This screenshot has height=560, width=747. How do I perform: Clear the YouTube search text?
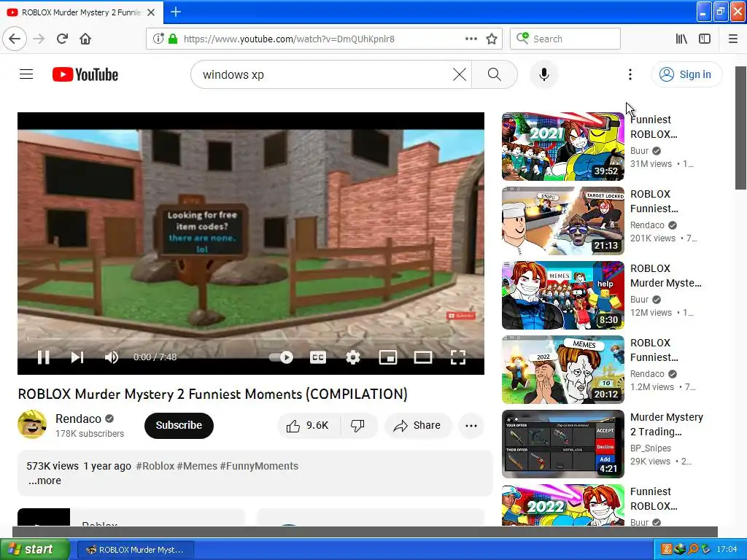tap(460, 74)
